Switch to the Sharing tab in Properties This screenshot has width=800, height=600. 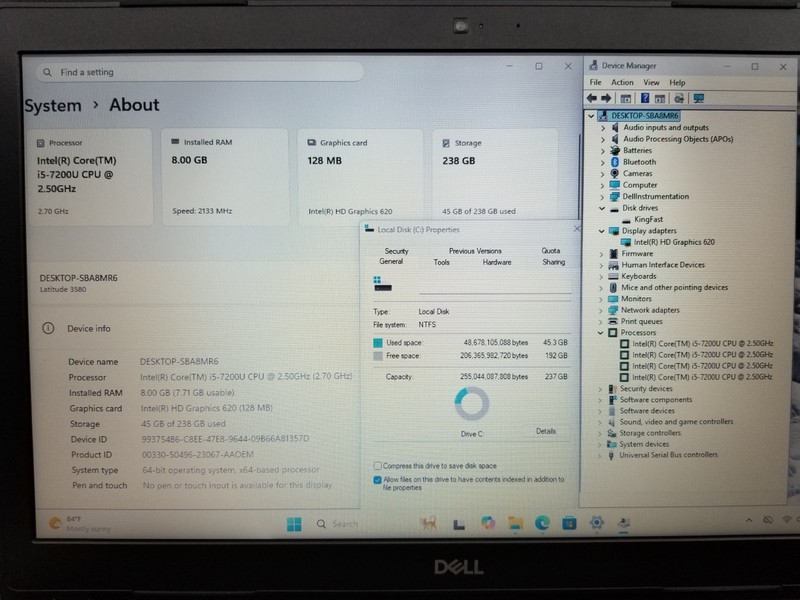554,262
